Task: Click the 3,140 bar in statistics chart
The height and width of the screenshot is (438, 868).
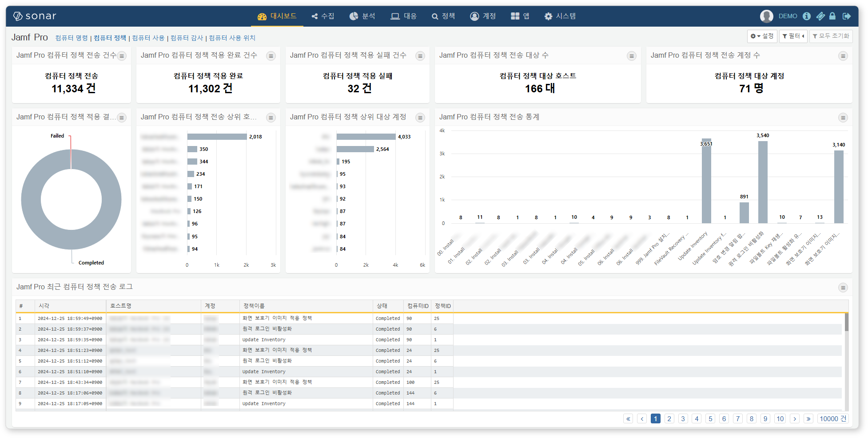Action: (839, 187)
